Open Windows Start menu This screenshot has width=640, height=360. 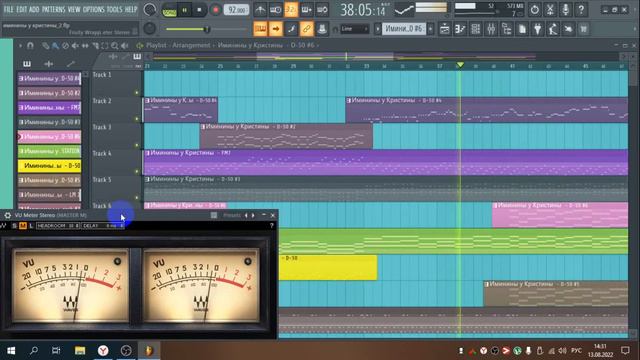point(11,350)
